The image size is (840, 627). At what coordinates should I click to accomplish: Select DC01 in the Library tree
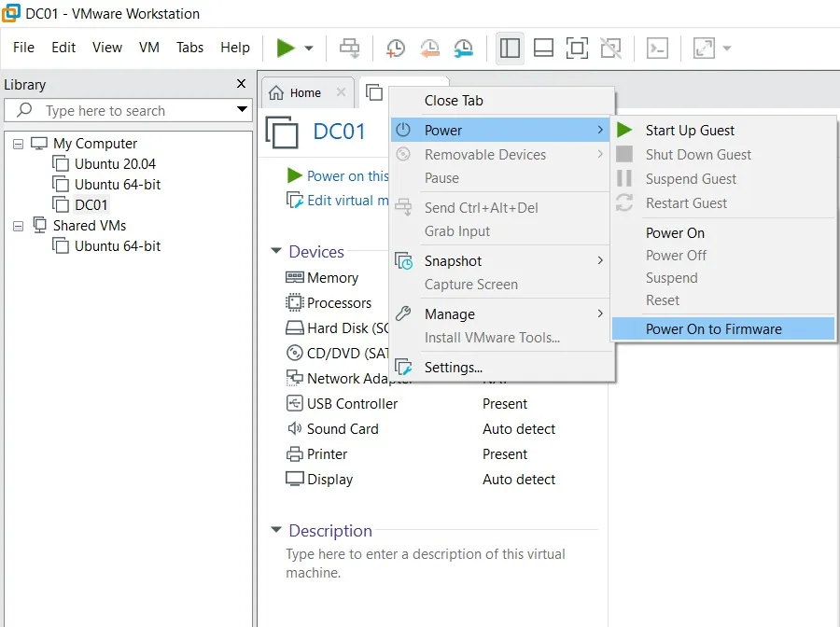91,205
